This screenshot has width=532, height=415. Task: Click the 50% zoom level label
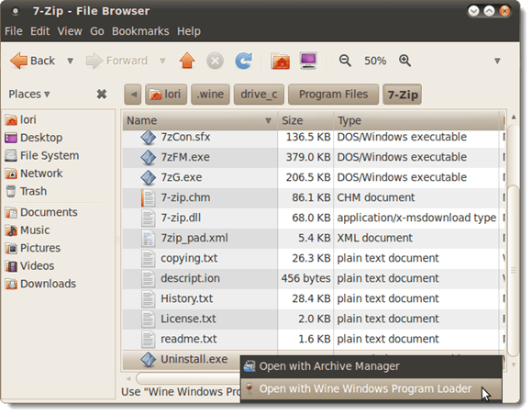click(375, 62)
